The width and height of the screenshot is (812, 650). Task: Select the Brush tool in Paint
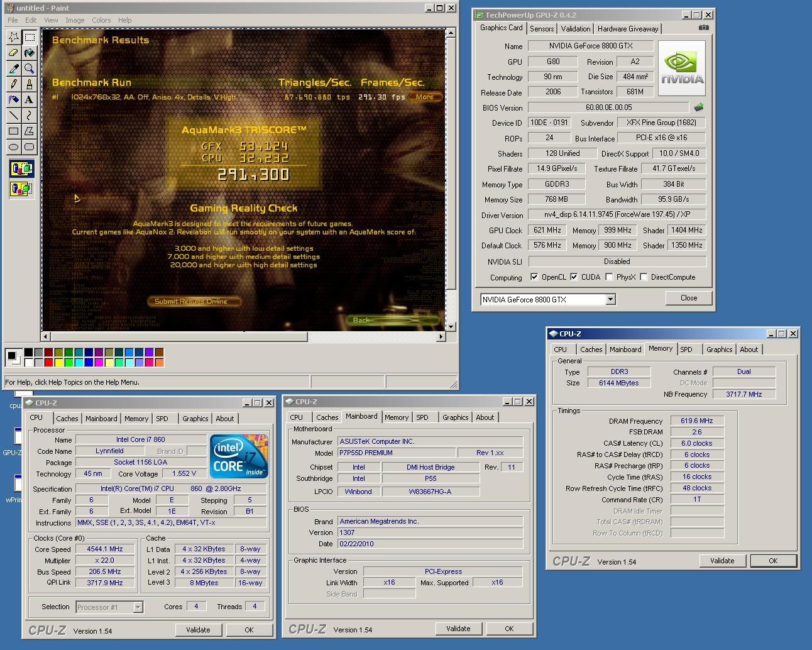pyautogui.click(x=29, y=84)
